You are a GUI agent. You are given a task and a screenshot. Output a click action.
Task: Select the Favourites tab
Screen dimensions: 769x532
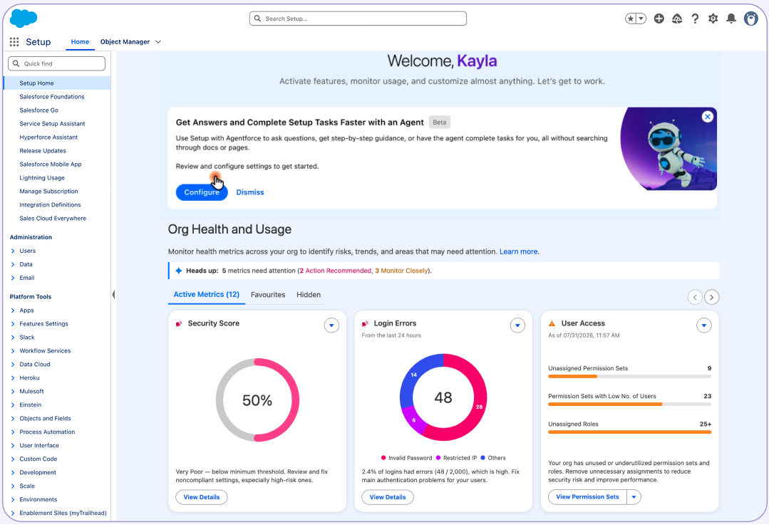[x=268, y=295]
